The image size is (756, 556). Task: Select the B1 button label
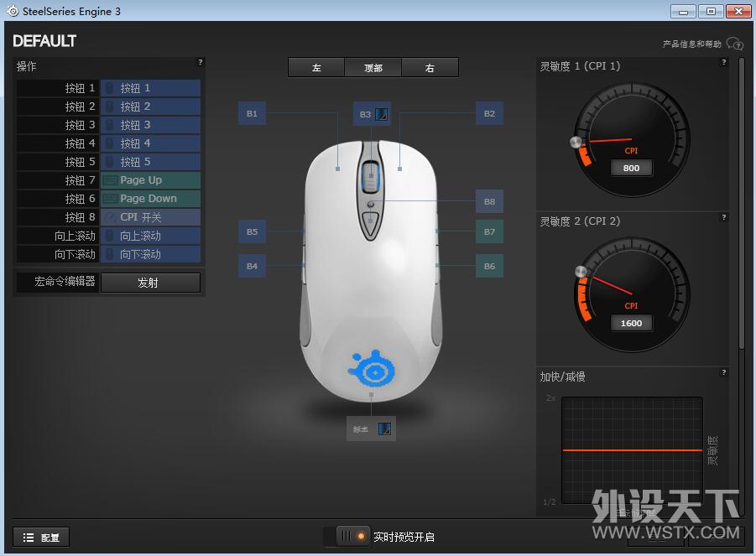click(252, 113)
